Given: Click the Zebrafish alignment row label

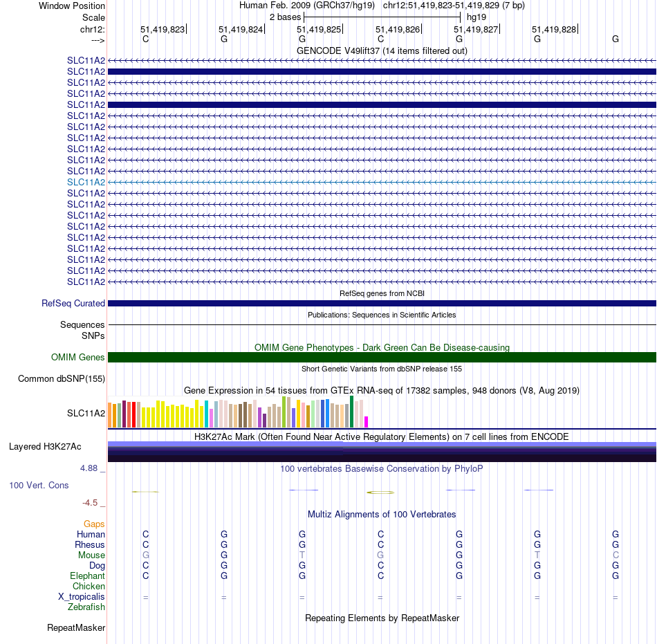Looking at the screenshot, I should 86,607.
